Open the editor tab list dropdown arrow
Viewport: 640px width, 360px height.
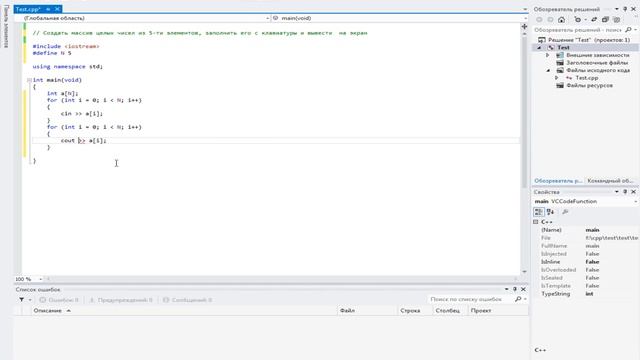coord(525,9)
